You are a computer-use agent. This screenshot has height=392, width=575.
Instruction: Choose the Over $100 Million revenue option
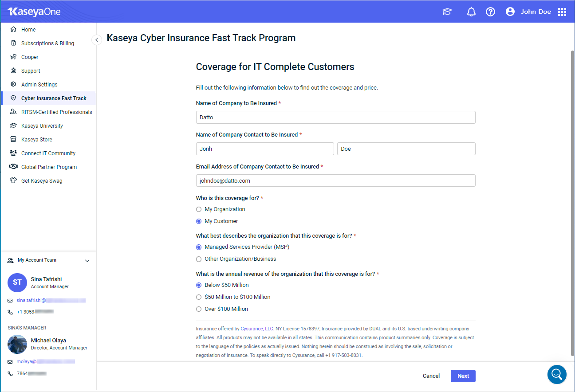tap(199, 309)
